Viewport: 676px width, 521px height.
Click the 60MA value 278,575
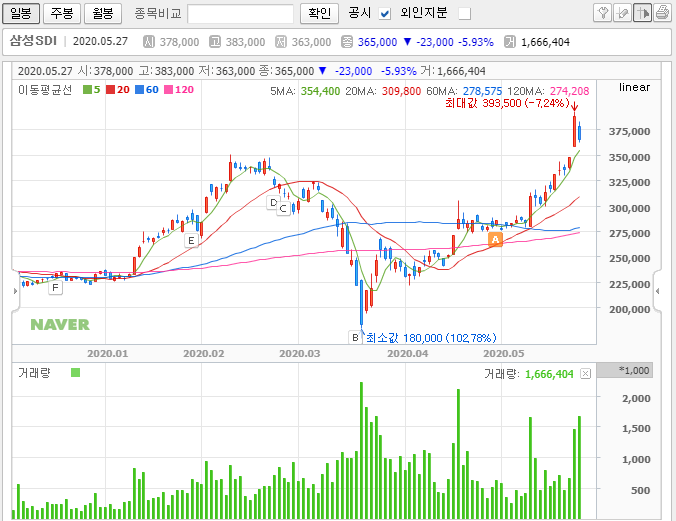tap(482, 91)
